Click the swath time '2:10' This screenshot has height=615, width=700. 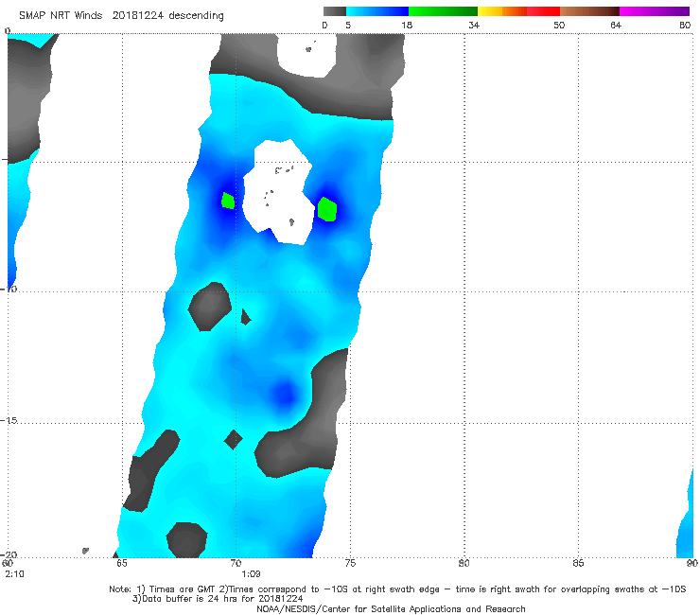(x=14, y=573)
